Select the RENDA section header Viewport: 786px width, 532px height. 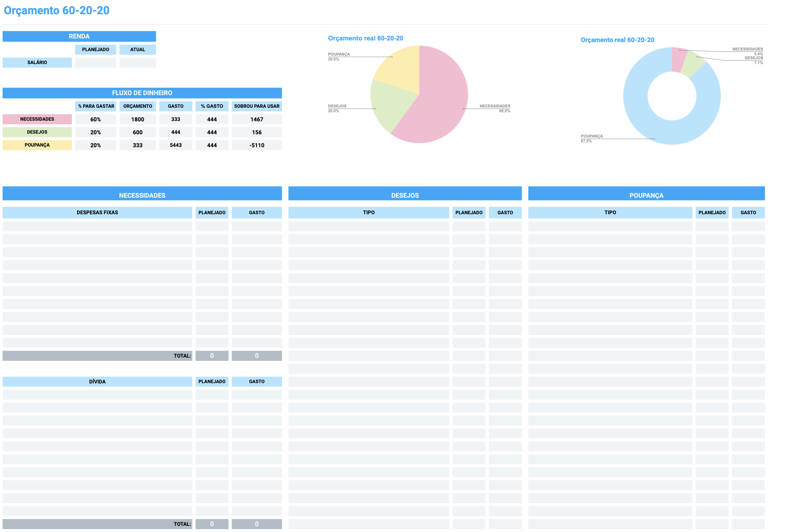click(80, 37)
